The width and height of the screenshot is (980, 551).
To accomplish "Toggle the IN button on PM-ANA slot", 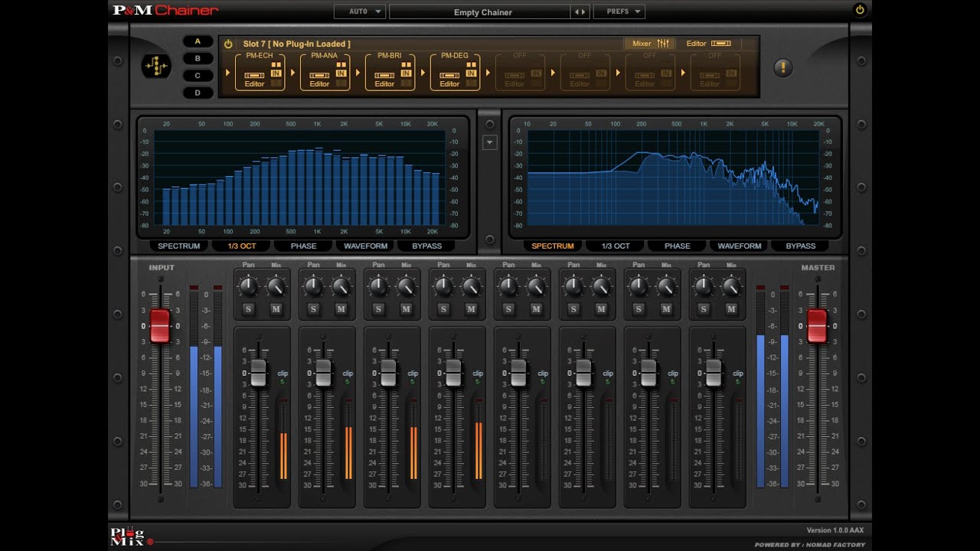I will [341, 73].
